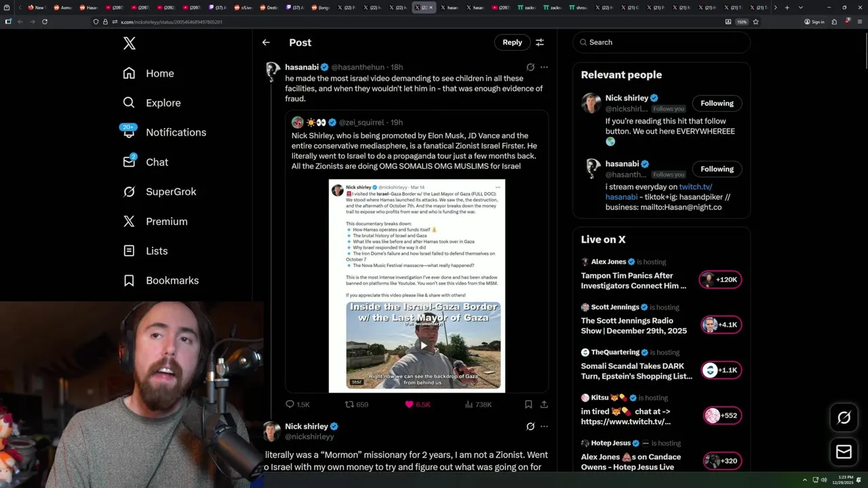The height and width of the screenshot is (488, 868).
Task: Click the X logo in sidebar
Action: click(130, 43)
